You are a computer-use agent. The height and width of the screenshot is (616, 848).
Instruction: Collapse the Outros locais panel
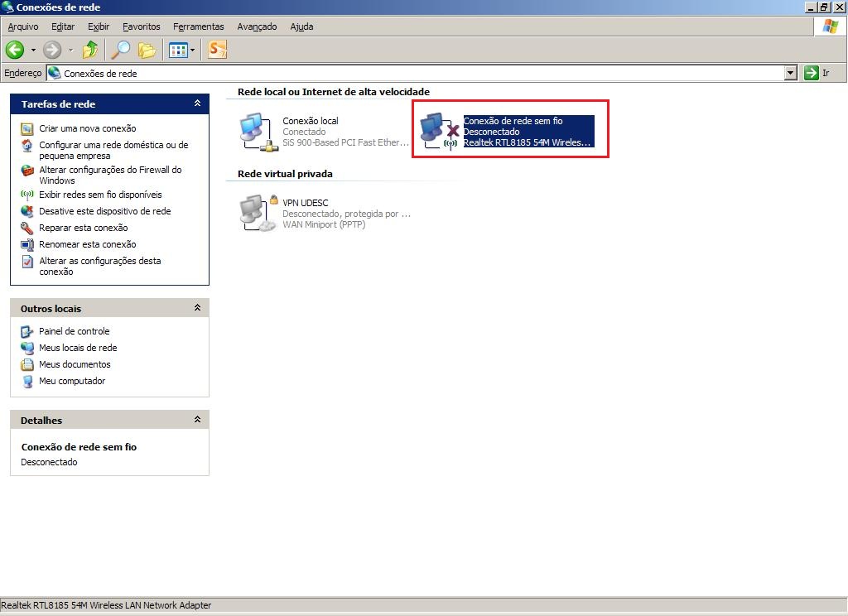[x=197, y=308]
